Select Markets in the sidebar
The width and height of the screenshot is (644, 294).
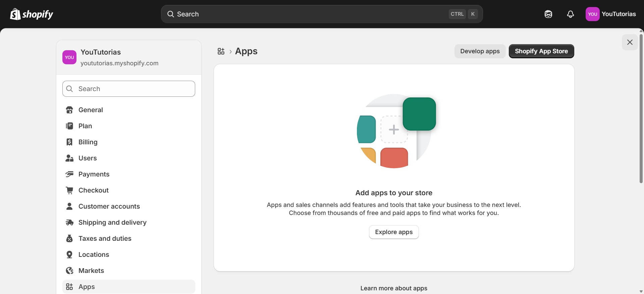coord(129,271)
